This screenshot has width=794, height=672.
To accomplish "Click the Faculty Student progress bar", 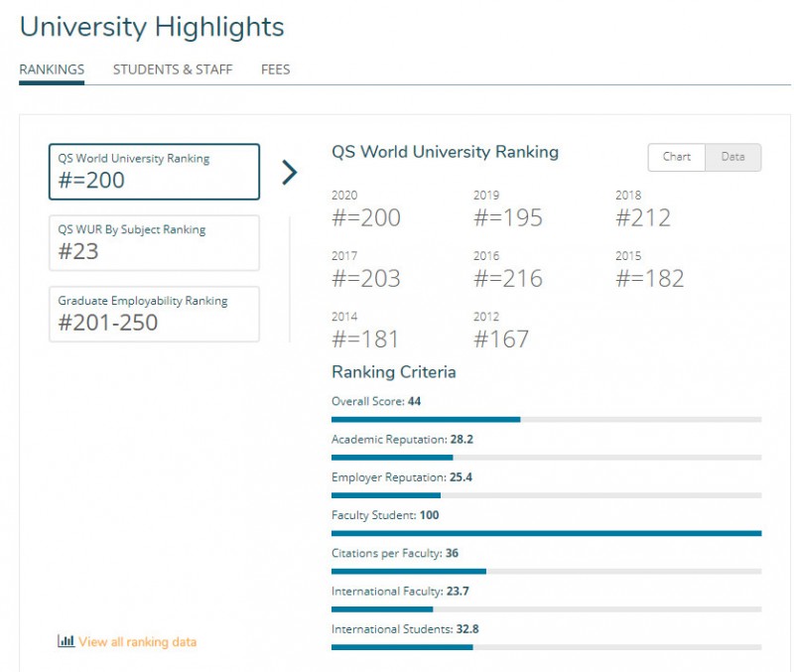I will [x=547, y=533].
